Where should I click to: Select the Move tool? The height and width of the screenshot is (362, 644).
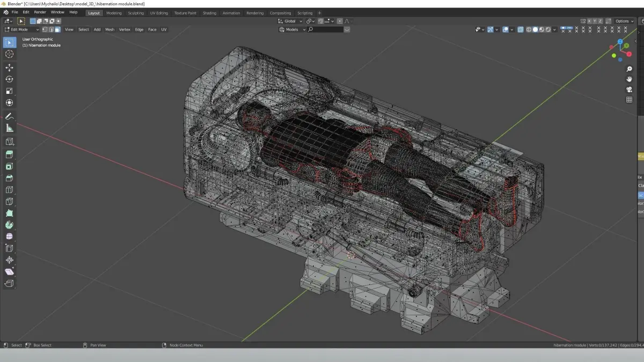click(9, 68)
